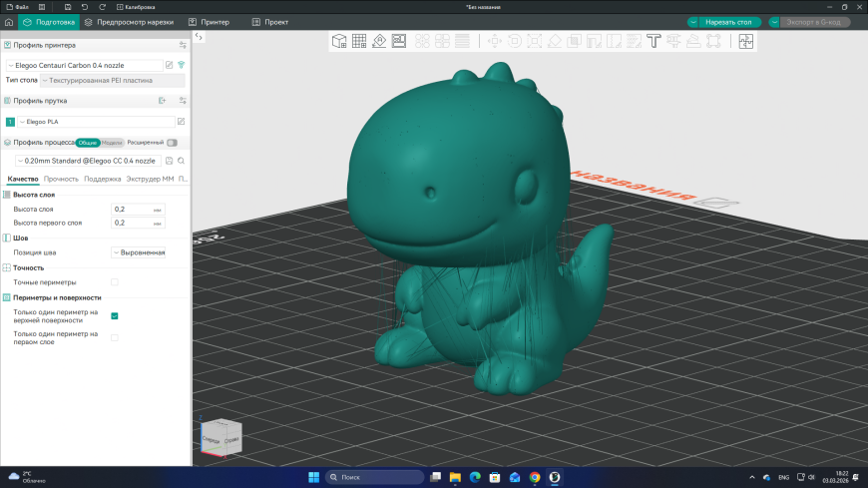Viewport: 868px width, 488px height.
Task: Select the Text tool in the toolbar
Action: point(653,41)
